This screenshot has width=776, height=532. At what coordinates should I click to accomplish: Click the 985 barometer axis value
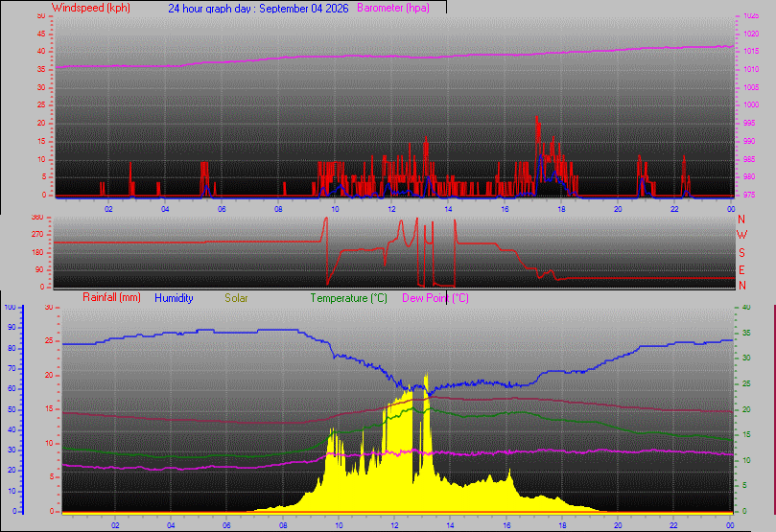pyautogui.click(x=749, y=159)
